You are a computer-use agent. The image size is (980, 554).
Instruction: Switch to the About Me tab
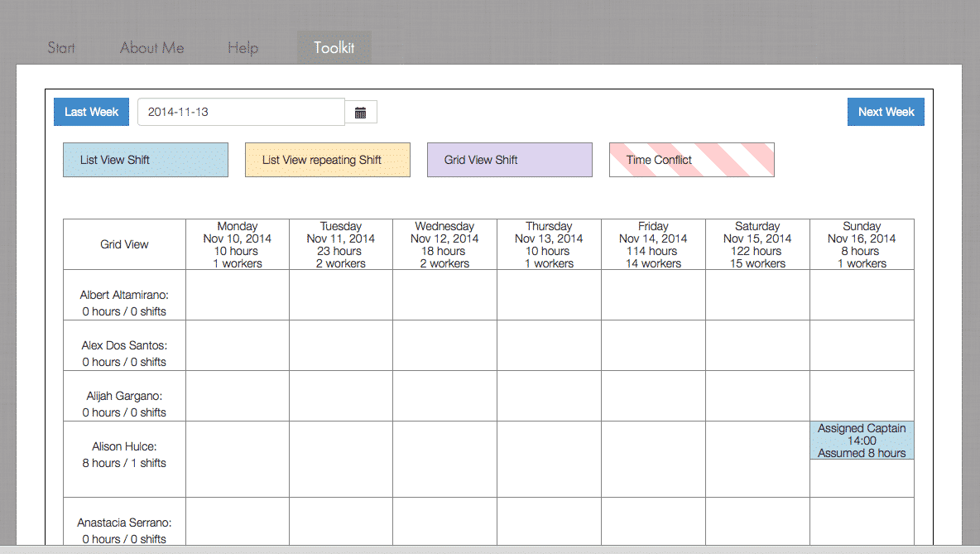(151, 48)
